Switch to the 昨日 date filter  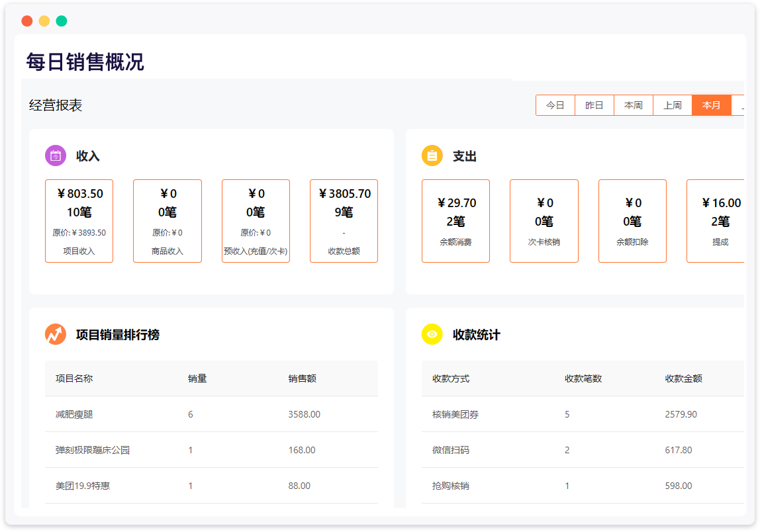click(x=594, y=105)
